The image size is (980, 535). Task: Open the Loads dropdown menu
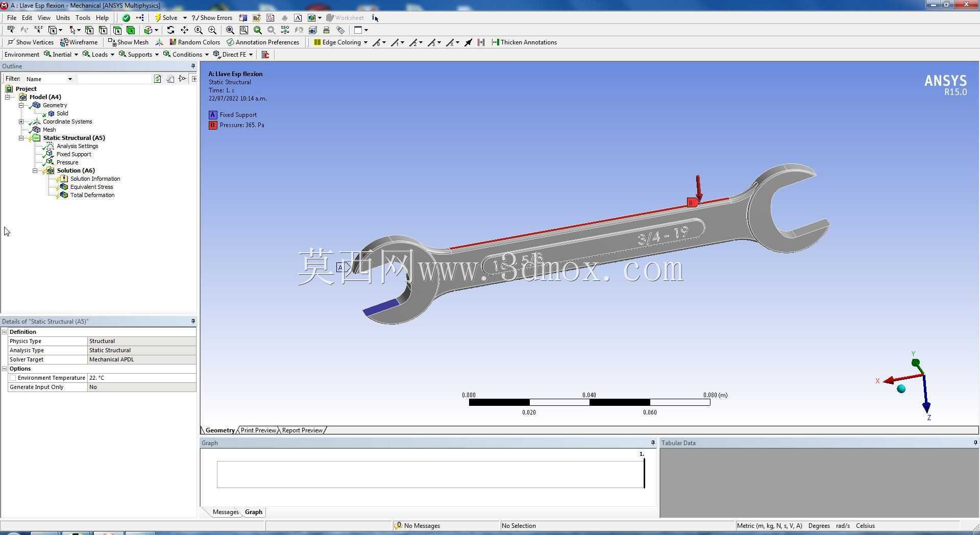pos(99,55)
